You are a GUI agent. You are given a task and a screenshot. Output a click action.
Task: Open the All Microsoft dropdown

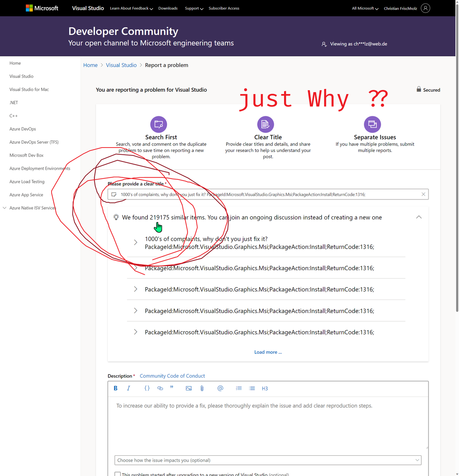point(365,8)
